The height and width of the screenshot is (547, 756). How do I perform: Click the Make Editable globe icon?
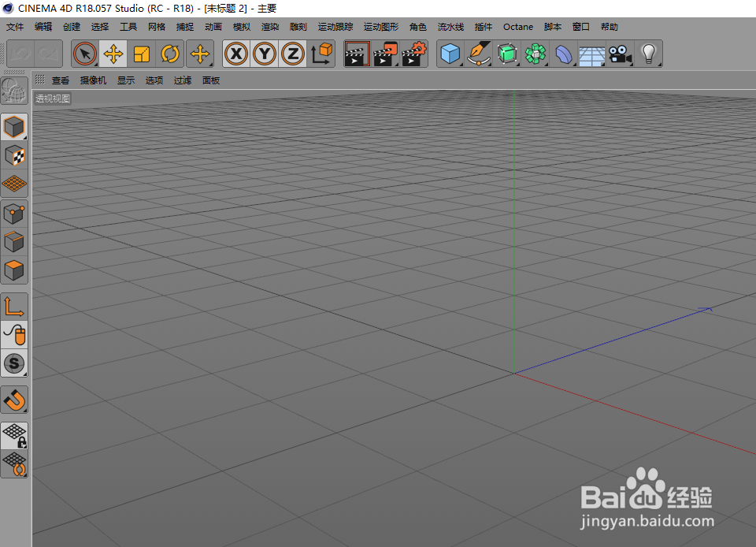[x=14, y=90]
